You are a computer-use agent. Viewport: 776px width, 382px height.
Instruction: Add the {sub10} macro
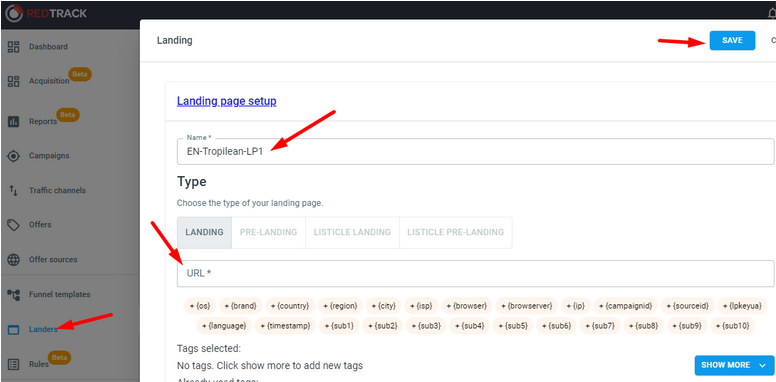(732, 326)
